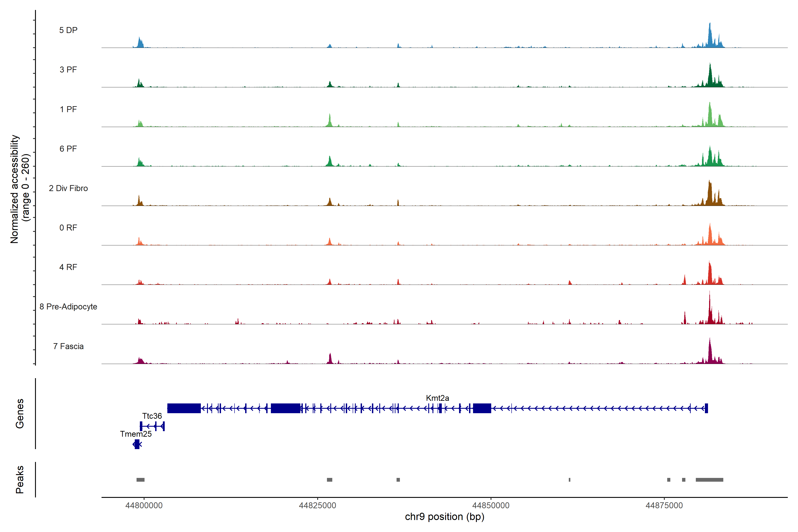Click the 2 Div Fibro track label
This screenshot has height=532, width=798.
[x=68, y=188]
